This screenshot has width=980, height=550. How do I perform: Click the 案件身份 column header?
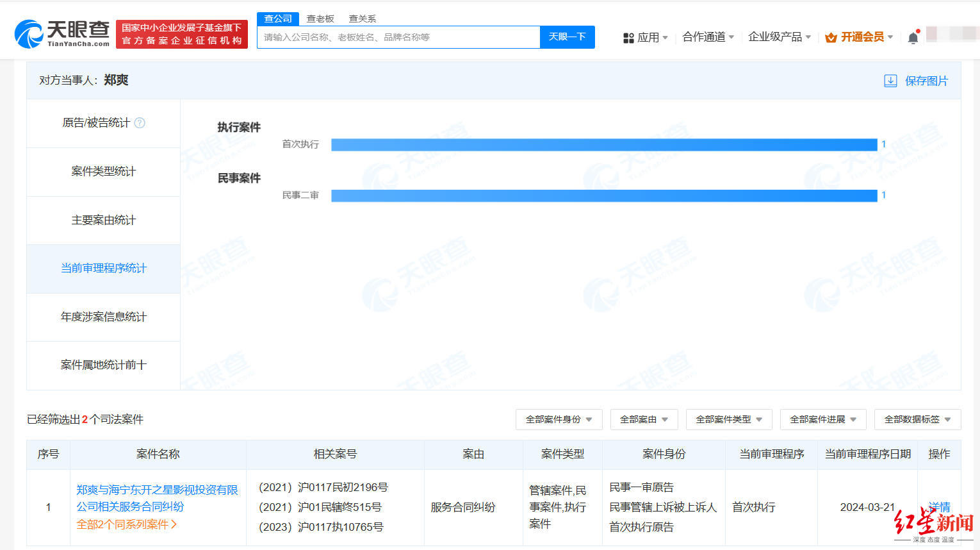[664, 454]
